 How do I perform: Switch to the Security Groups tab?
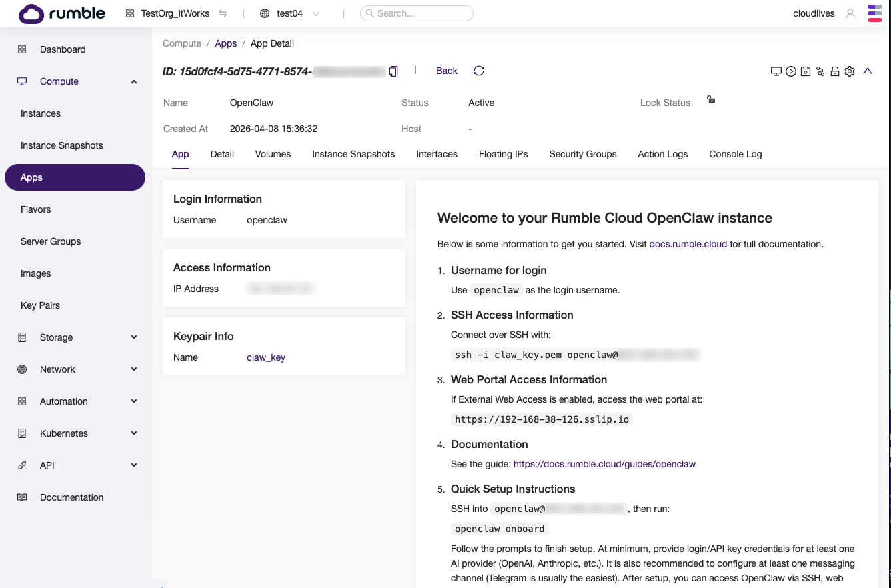[x=582, y=154]
